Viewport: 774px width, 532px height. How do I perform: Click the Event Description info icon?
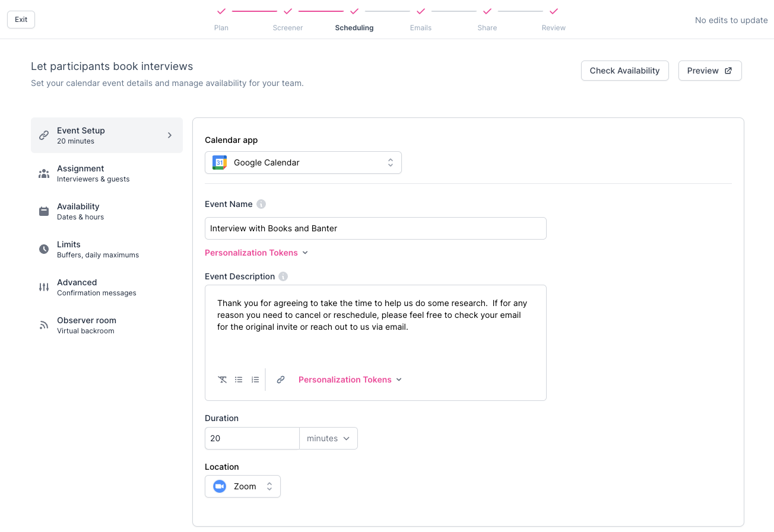[283, 276]
